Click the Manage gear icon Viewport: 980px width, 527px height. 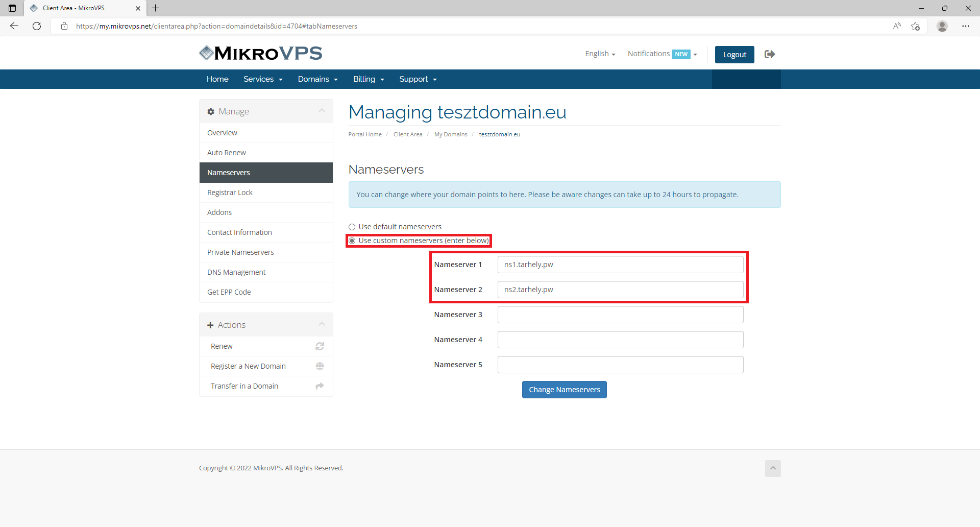[211, 111]
